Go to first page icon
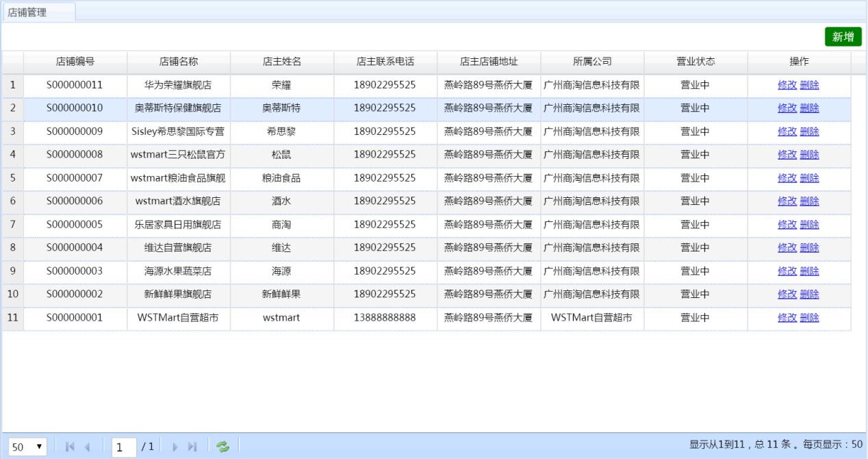 [69, 447]
